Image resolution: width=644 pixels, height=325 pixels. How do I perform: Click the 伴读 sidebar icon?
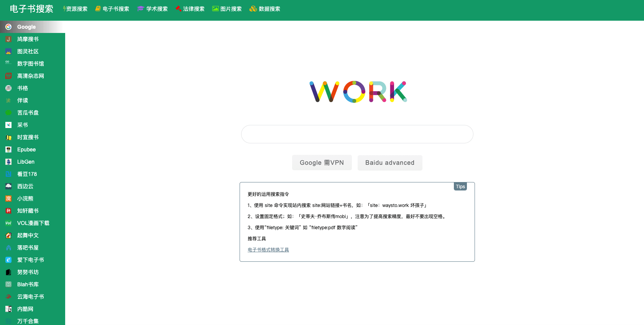point(8,100)
